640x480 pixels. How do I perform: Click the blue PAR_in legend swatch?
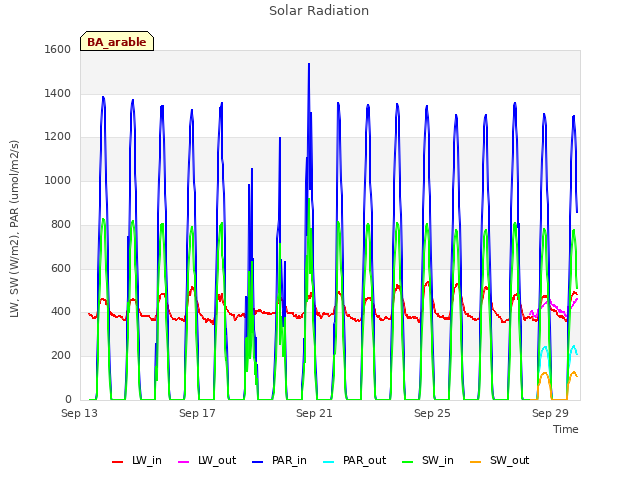pos(258,462)
